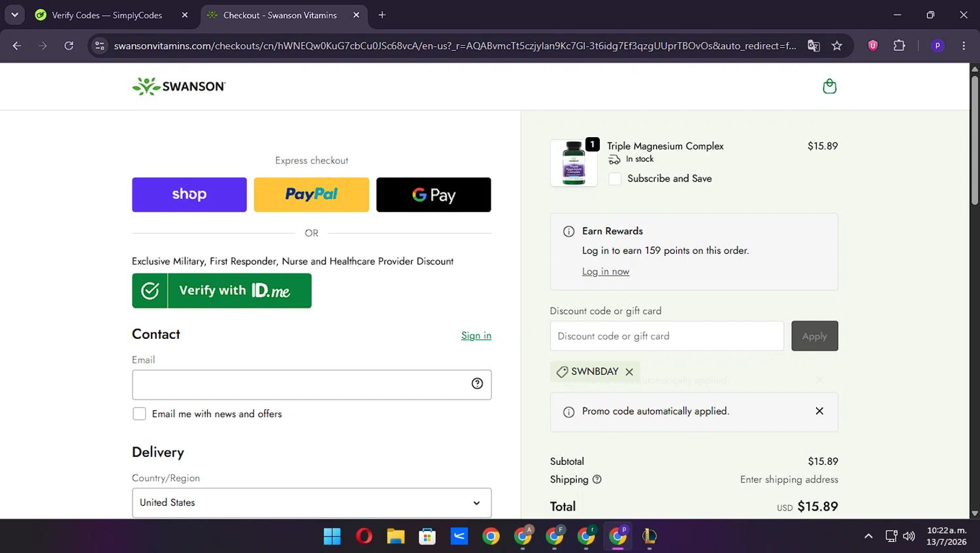Viewport: 980px width, 553px height.
Task: Open the tab search dropdown arrow
Action: point(14,15)
